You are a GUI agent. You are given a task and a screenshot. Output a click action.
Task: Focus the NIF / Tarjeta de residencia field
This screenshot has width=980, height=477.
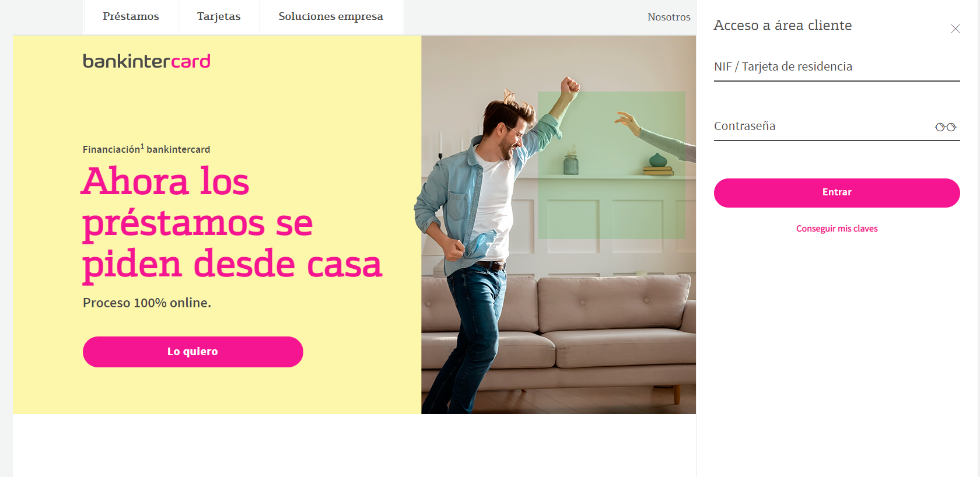pos(836,67)
